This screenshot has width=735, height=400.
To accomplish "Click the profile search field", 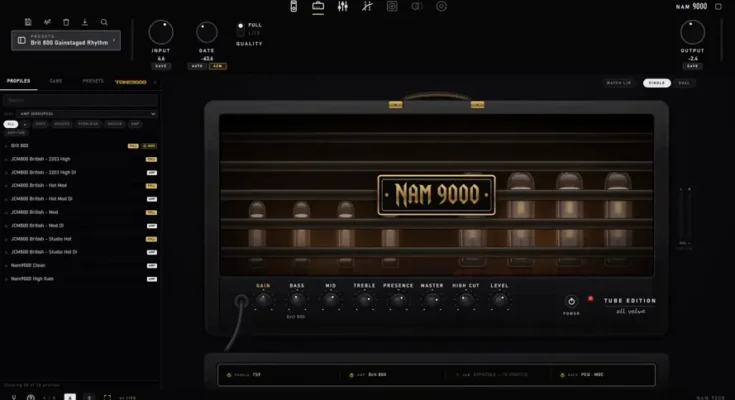I will tap(81, 100).
